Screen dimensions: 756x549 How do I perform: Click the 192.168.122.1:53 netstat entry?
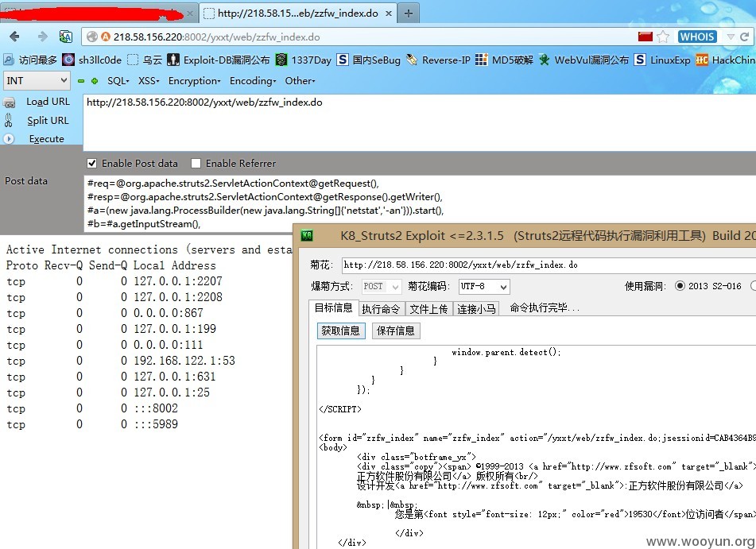tap(184, 361)
